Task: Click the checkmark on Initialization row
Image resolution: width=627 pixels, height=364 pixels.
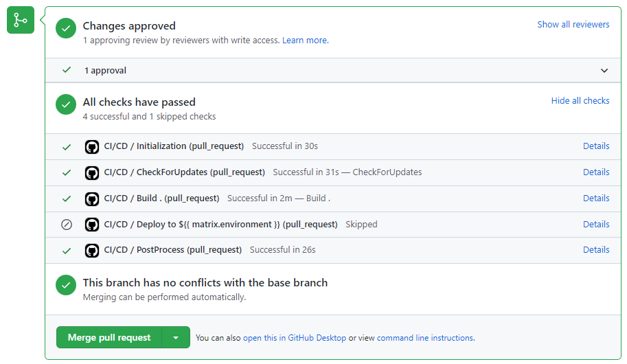Action: click(x=67, y=147)
